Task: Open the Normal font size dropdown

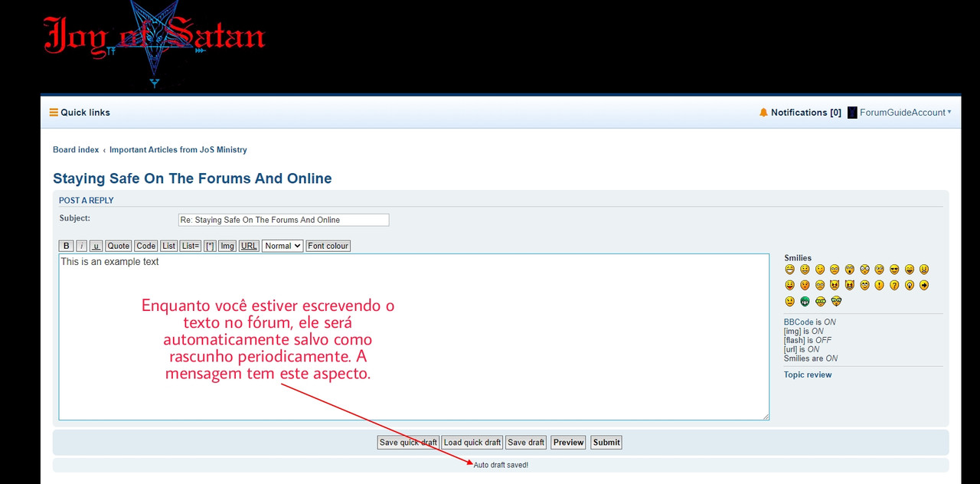Action: 283,246
